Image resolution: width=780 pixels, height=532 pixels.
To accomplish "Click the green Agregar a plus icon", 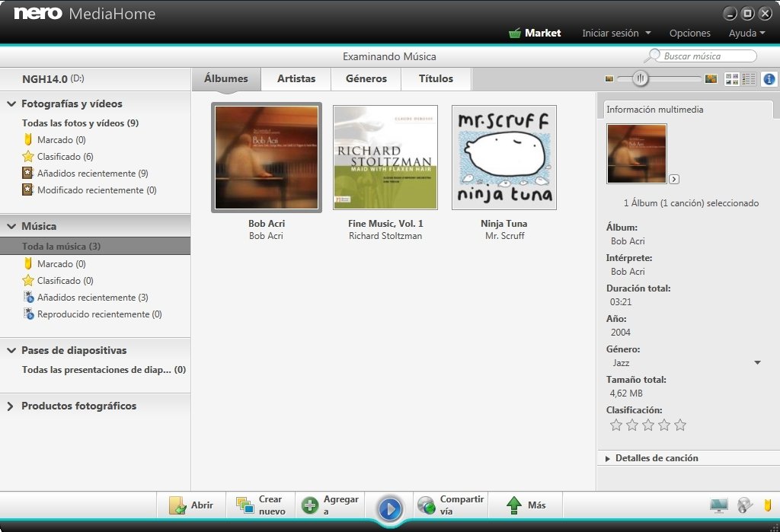I will 310,505.
